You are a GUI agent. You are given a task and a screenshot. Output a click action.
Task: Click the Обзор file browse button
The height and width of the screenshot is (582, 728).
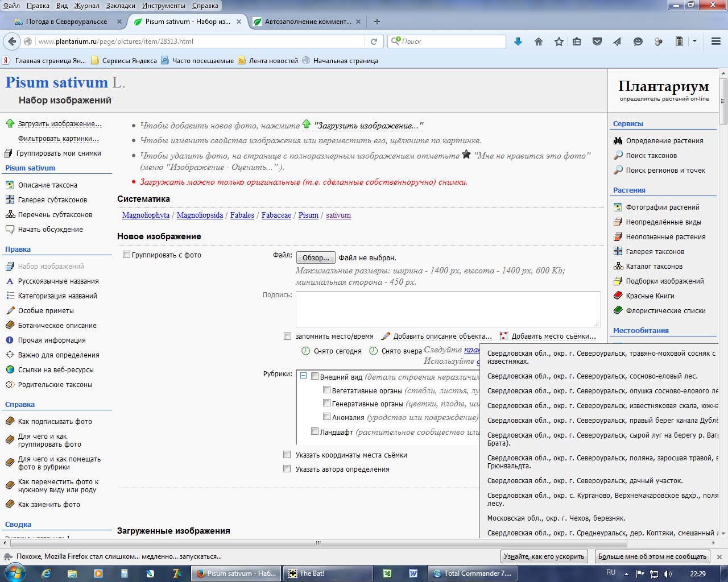316,258
